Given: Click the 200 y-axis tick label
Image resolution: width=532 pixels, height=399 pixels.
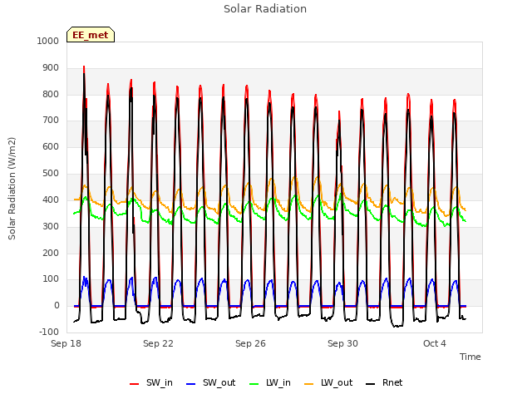Looking at the screenshot, I should pyautogui.click(x=51, y=253).
